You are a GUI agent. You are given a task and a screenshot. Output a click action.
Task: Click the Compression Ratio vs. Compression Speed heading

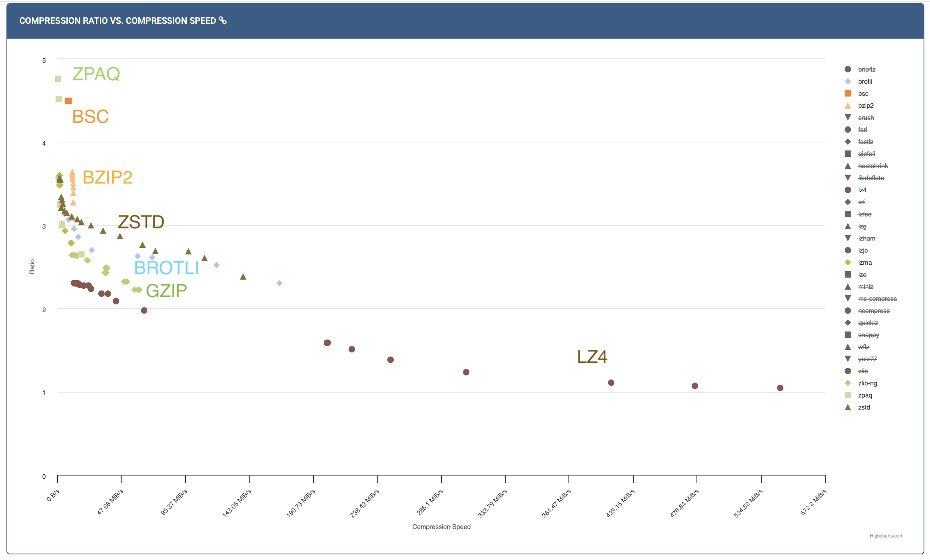[x=118, y=21]
